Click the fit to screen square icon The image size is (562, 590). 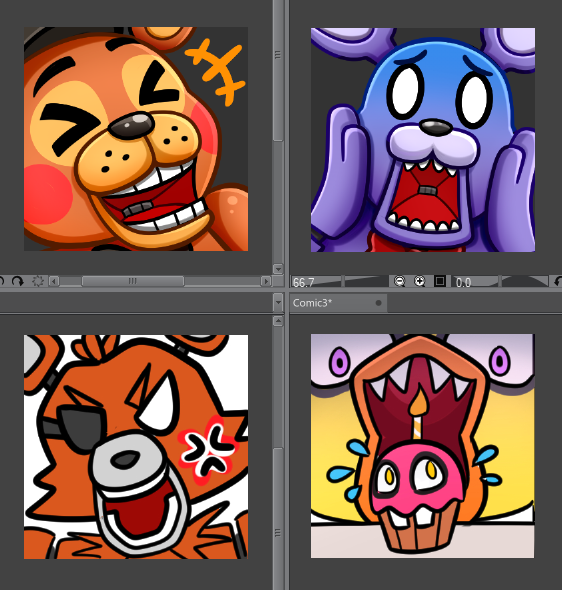[x=440, y=281]
